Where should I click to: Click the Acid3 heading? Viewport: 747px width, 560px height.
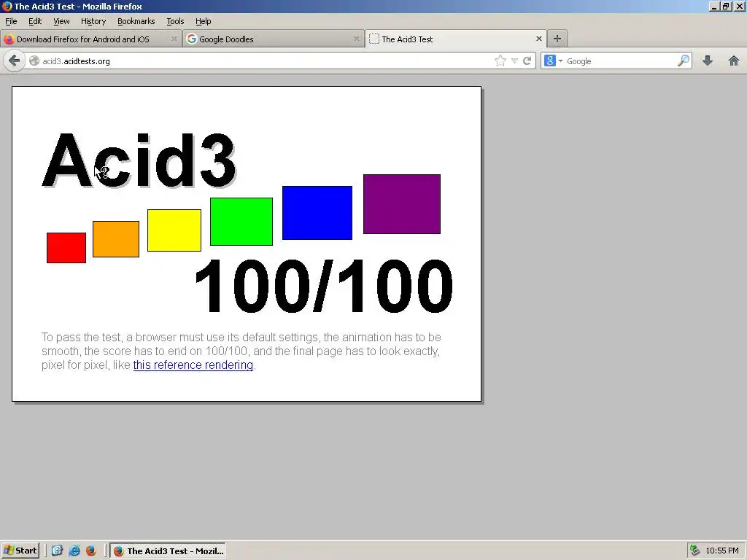(x=139, y=160)
